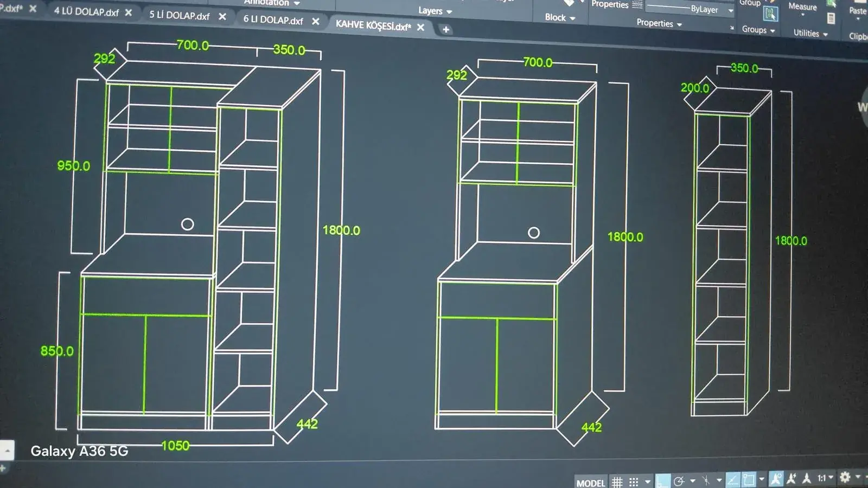Switch to the 6 LI DOLAP.dxf tab
The image size is (868, 488).
(x=273, y=20)
